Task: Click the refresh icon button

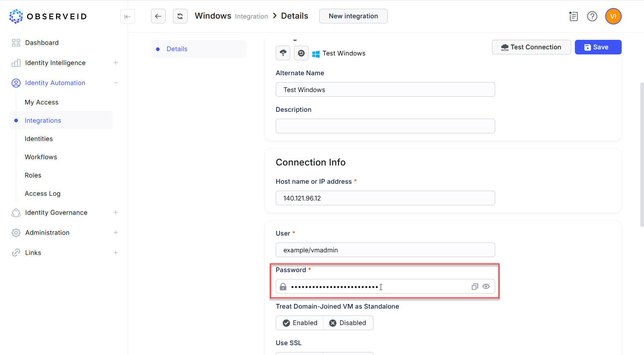Action: [x=180, y=16]
